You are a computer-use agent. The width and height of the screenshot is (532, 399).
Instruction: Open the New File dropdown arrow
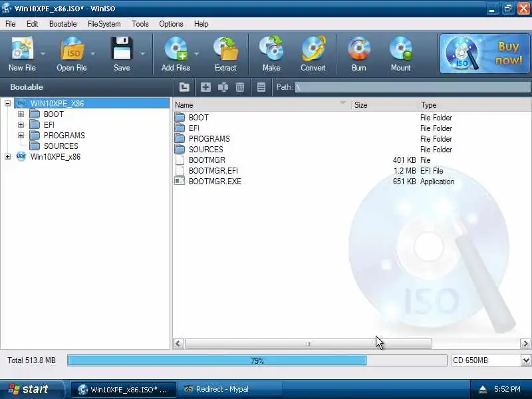click(43, 54)
